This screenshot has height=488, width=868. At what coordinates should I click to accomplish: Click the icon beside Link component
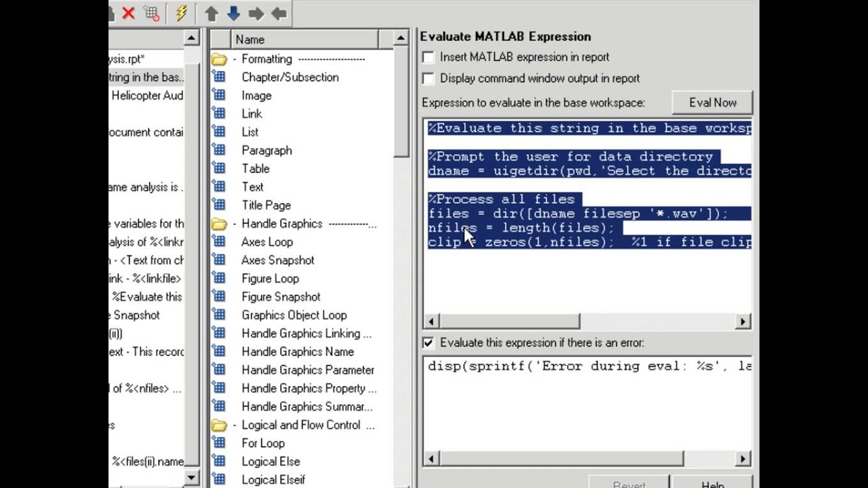[x=218, y=114]
